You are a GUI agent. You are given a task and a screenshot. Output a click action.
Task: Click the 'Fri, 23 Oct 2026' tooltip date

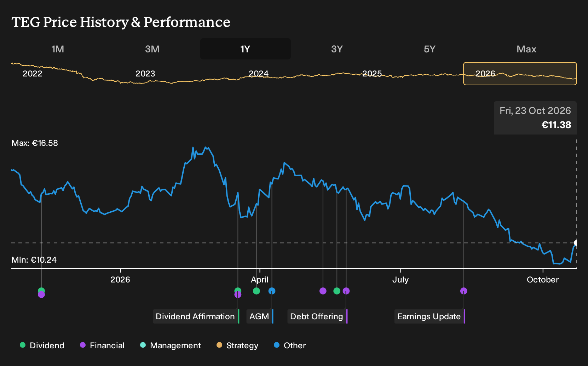click(x=535, y=111)
